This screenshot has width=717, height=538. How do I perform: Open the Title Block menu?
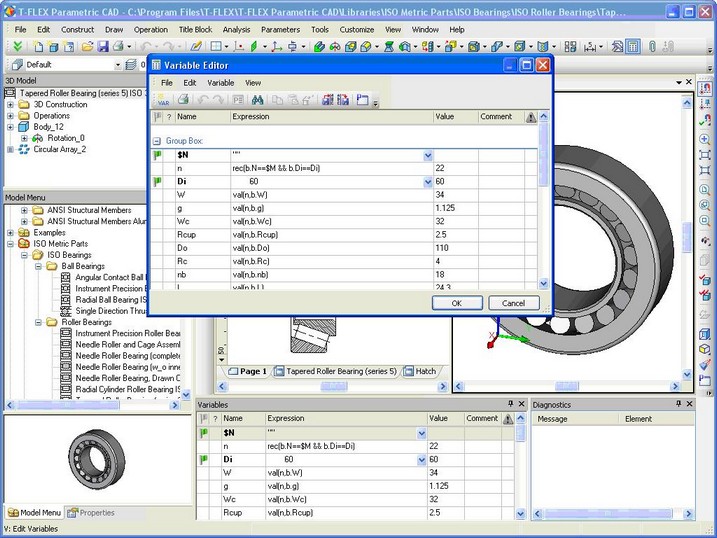click(195, 29)
